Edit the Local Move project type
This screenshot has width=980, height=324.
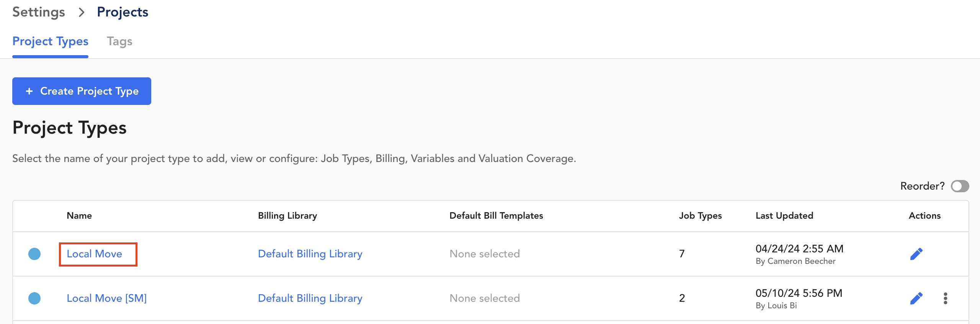pyautogui.click(x=916, y=254)
